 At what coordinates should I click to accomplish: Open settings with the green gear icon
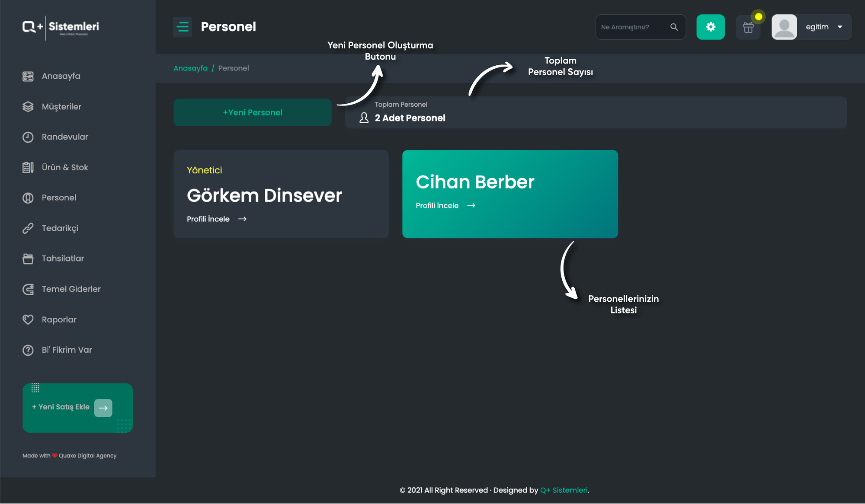(x=710, y=27)
